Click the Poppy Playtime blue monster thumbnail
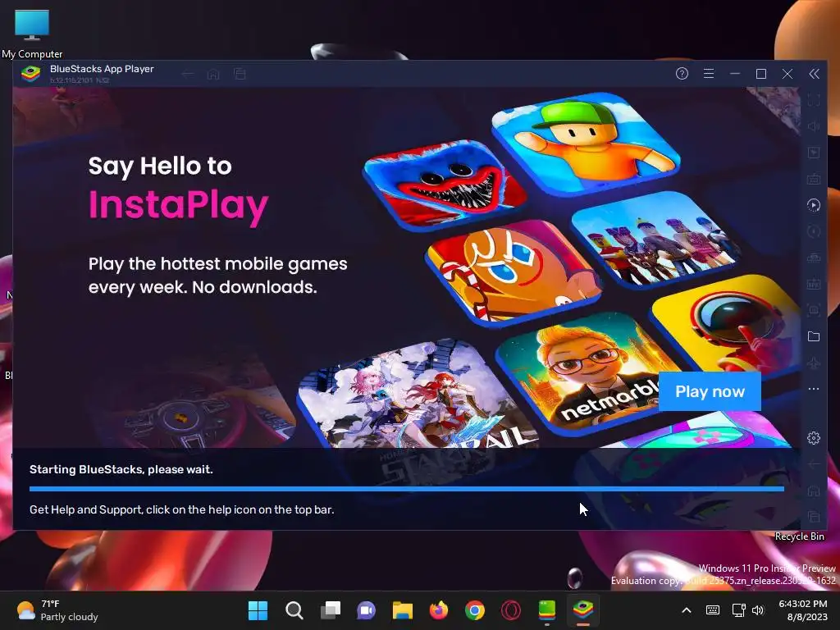 (x=445, y=184)
